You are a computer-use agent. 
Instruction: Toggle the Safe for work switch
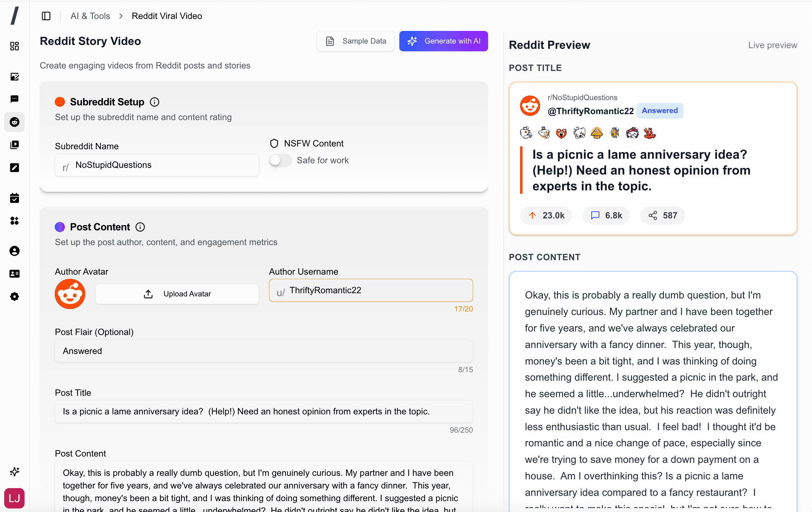tap(280, 160)
